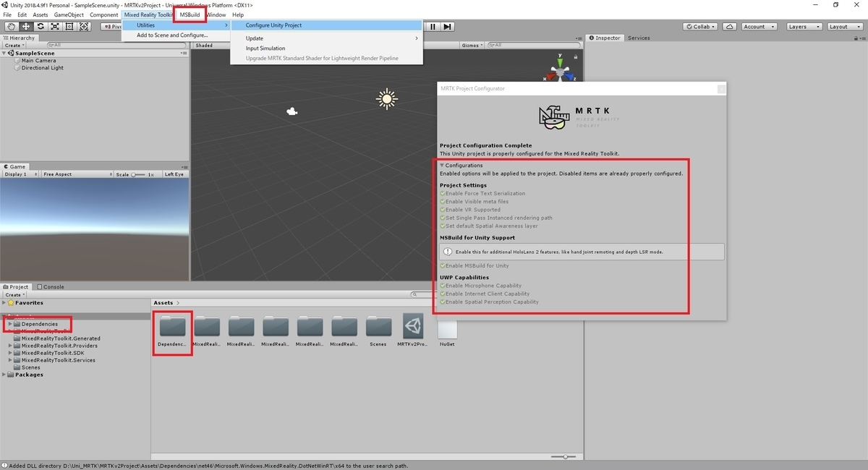Choose Add to Scene and Configure
868x470 pixels.
click(176, 35)
